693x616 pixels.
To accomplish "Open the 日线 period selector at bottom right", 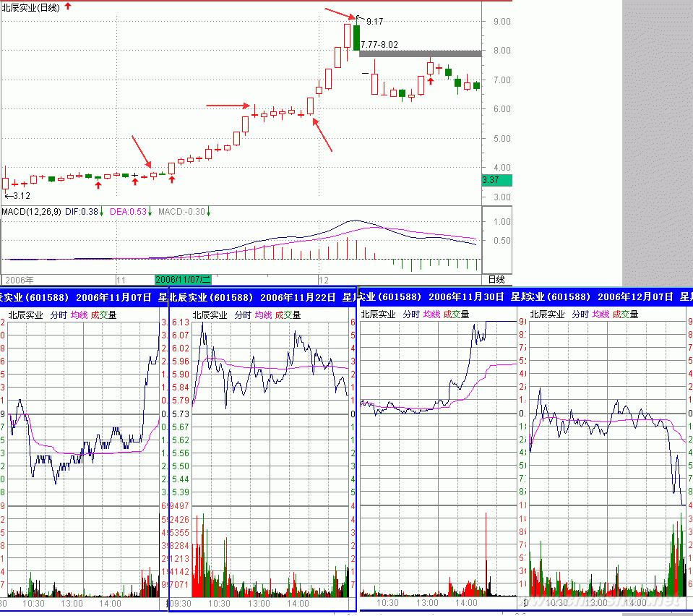I will click(x=496, y=278).
